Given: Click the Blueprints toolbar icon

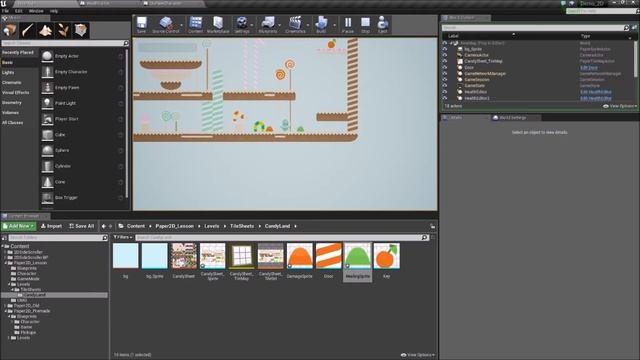Looking at the screenshot, I should pyautogui.click(x=268, y=24).
